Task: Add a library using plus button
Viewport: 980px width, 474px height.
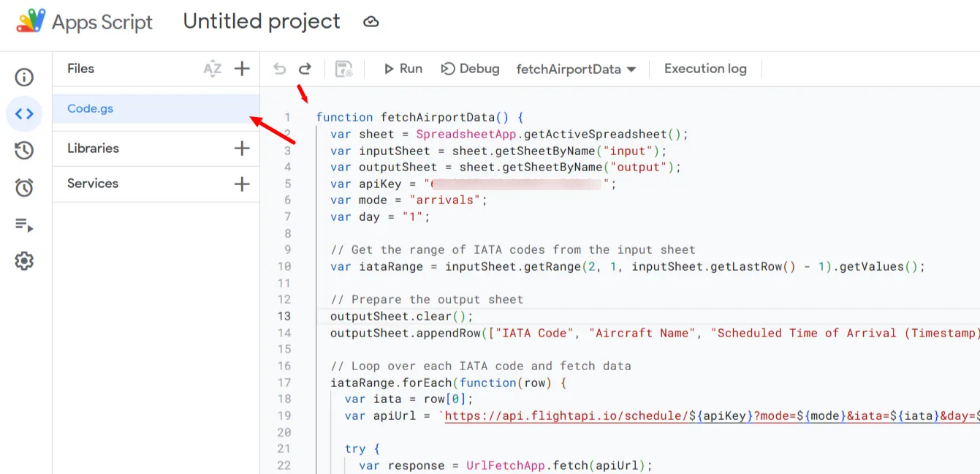Action: point(242,148)
